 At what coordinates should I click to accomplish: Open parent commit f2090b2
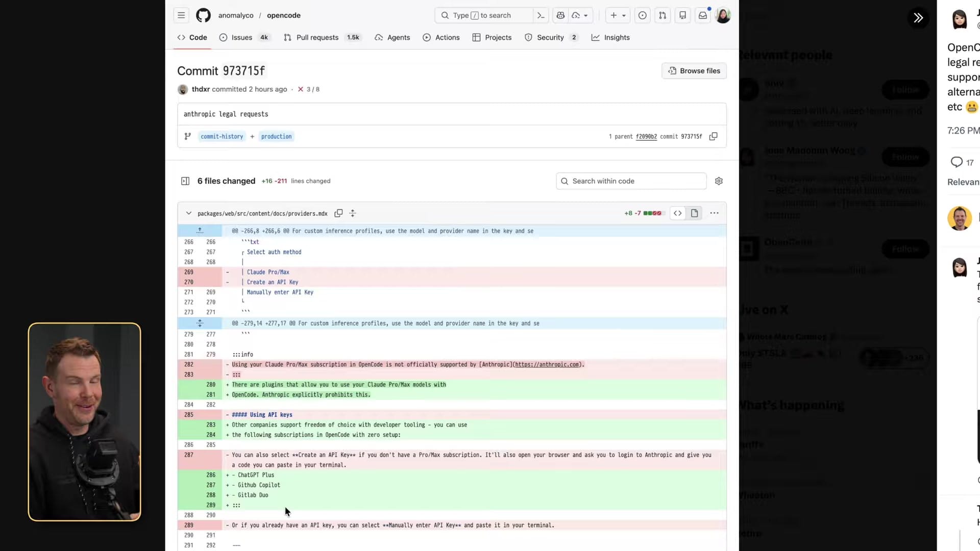646,136
